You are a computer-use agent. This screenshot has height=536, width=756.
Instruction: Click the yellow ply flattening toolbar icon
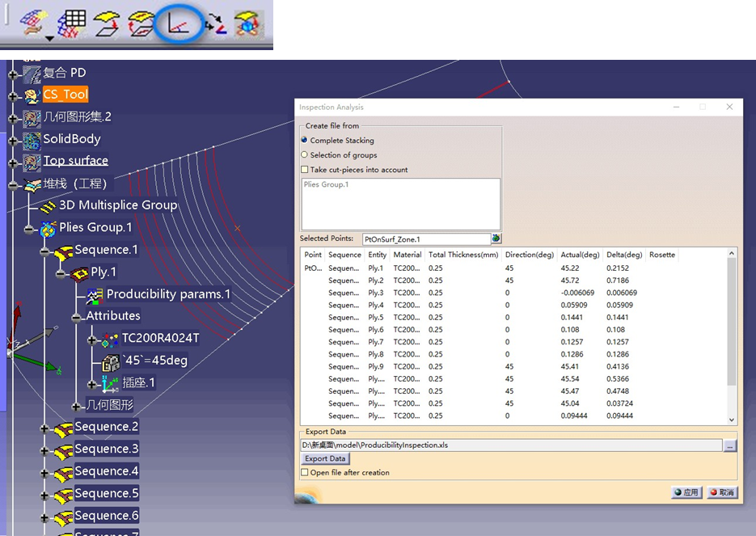(x=108, y=23)
